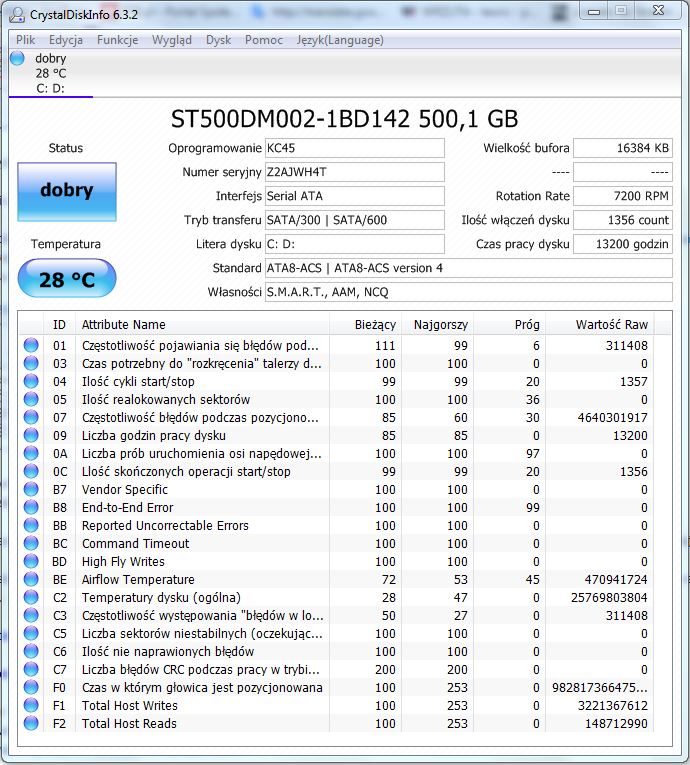
Task: Click status orb in Temperatury dysku row
Action: (31, 597)
